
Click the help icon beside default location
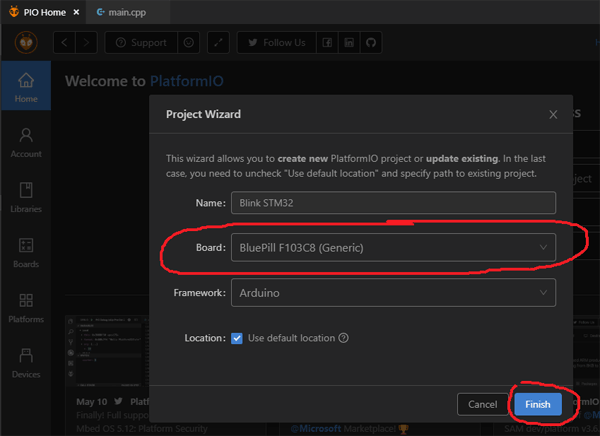click(343, 338)
